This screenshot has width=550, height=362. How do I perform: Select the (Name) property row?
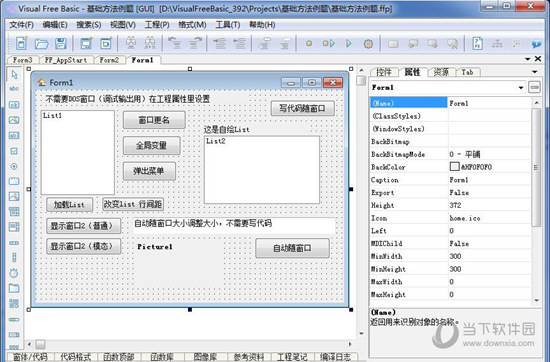coord(450,103)
